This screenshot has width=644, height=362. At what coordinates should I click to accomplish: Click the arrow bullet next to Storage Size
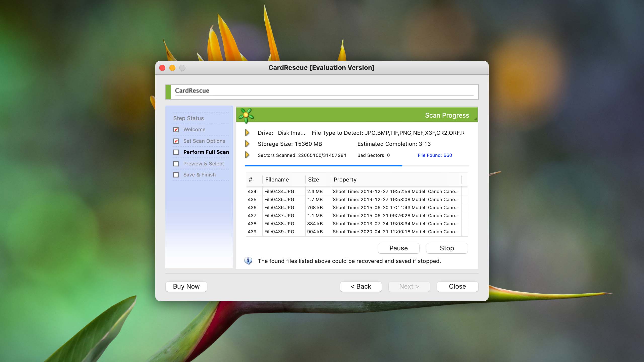pos(247,144)
